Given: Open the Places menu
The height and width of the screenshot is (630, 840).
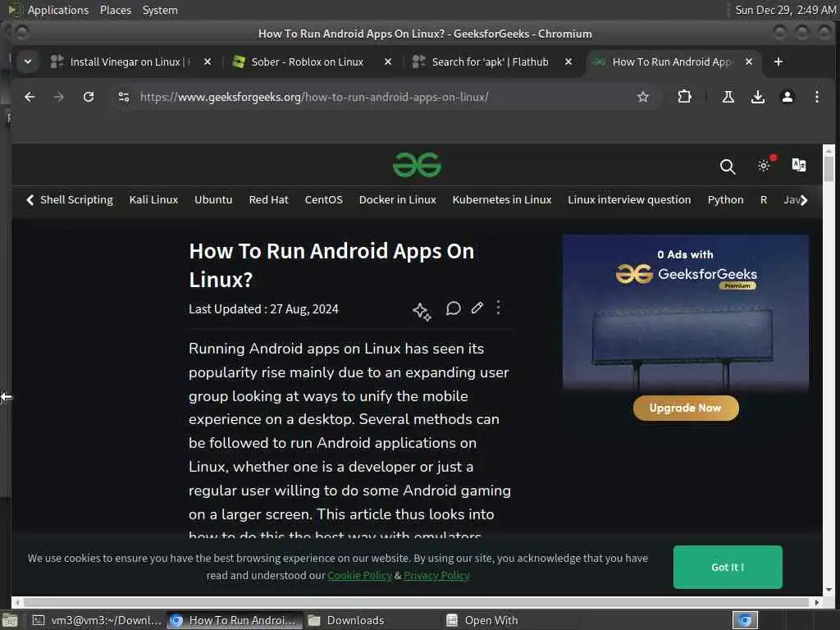Looking at the screenshot, I should 115,10.
